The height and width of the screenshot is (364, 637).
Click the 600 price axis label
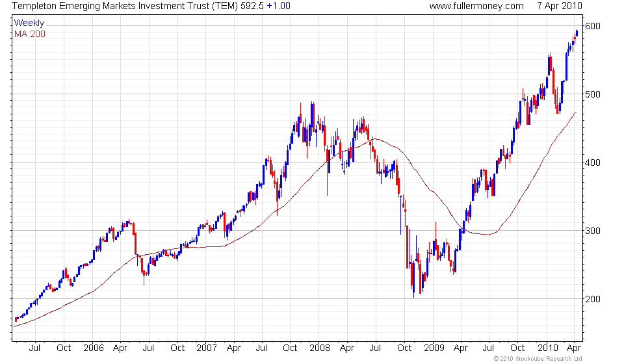click(x=592, y=26)
